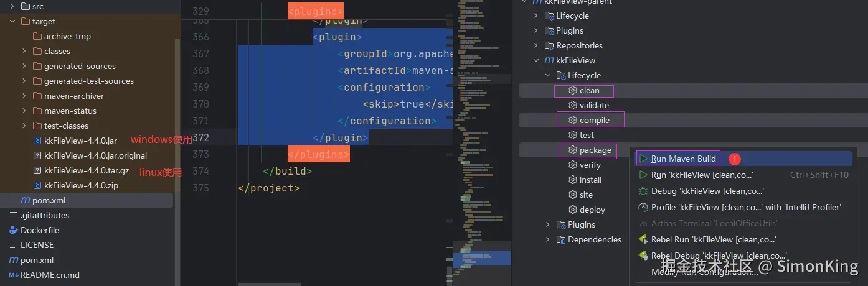Click the kkFileView-4.4.0.zip archive icon
The height and width of the screenshot is (286, 868).
tap(37, 185)
